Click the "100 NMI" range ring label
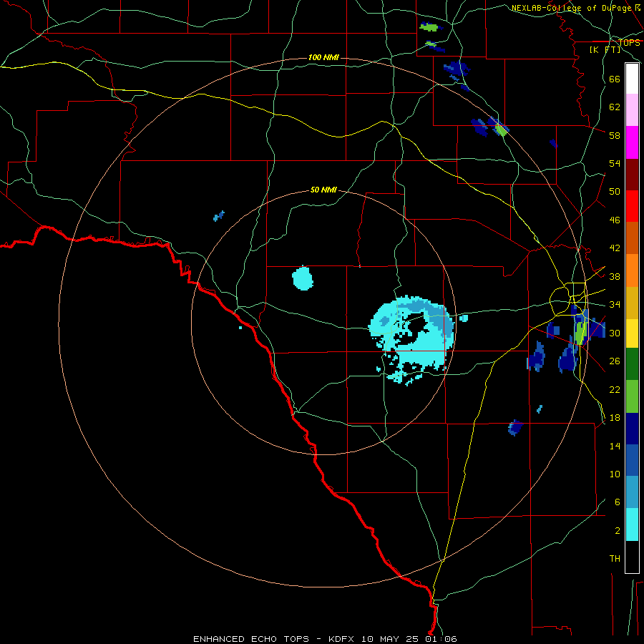Image resolution: width=644 pixels, height=644 pixels. pyautogui.click(x=323, y=57)
